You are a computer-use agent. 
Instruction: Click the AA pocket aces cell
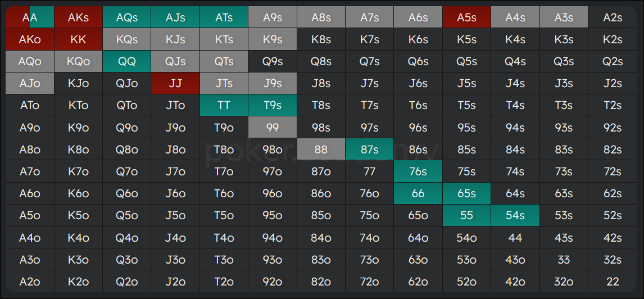[30, 17]
